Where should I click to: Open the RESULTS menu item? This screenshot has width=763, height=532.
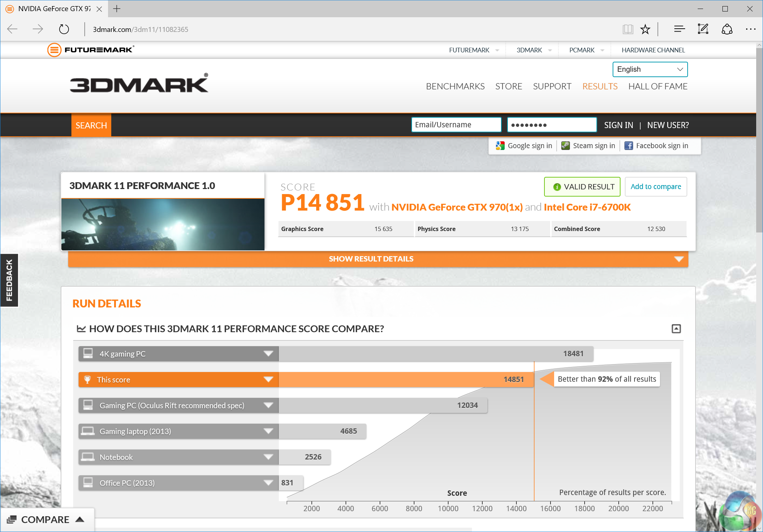(x=600, y=86)
